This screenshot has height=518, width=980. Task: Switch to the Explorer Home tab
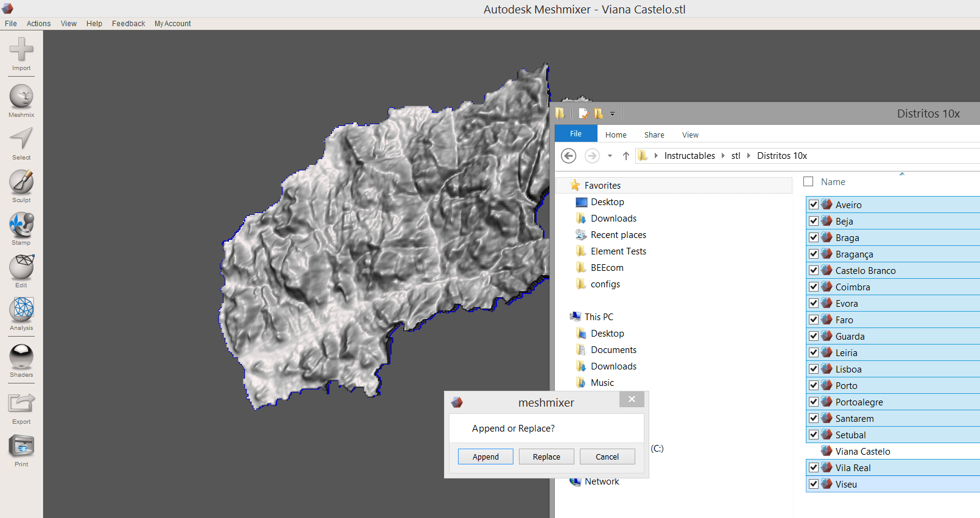coord(616,135)
